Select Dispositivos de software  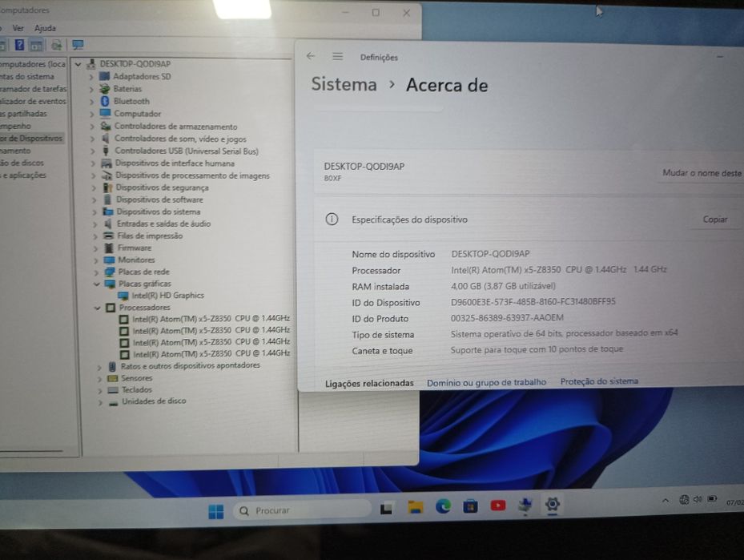(159, 199)
